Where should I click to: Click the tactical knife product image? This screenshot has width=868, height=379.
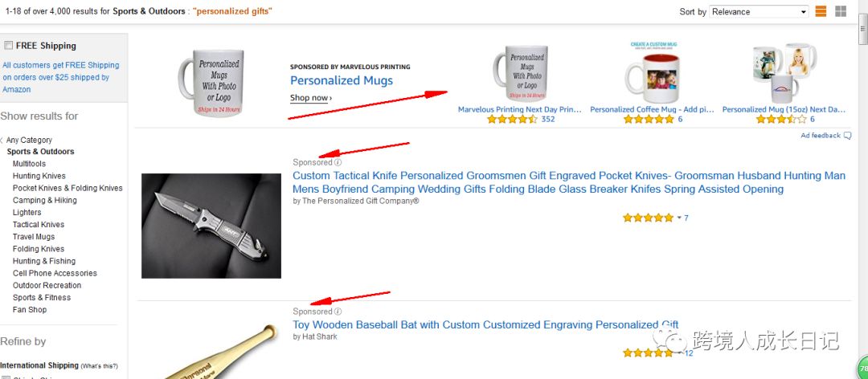[211, 226]
